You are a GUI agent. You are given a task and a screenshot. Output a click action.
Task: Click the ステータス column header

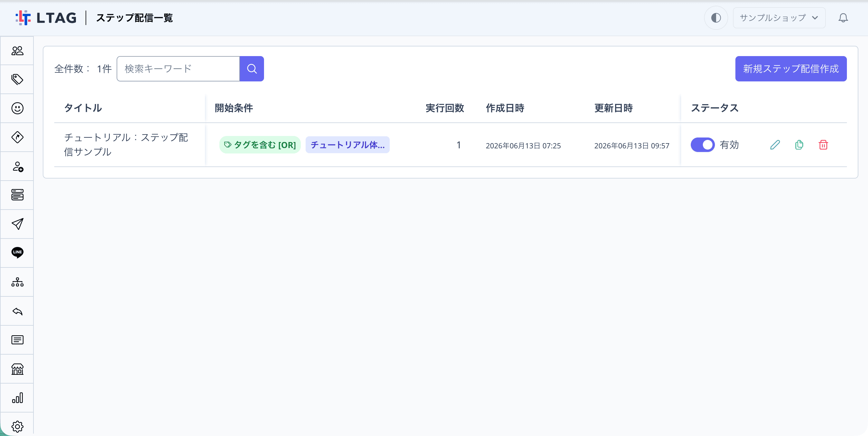coord(715,108)
